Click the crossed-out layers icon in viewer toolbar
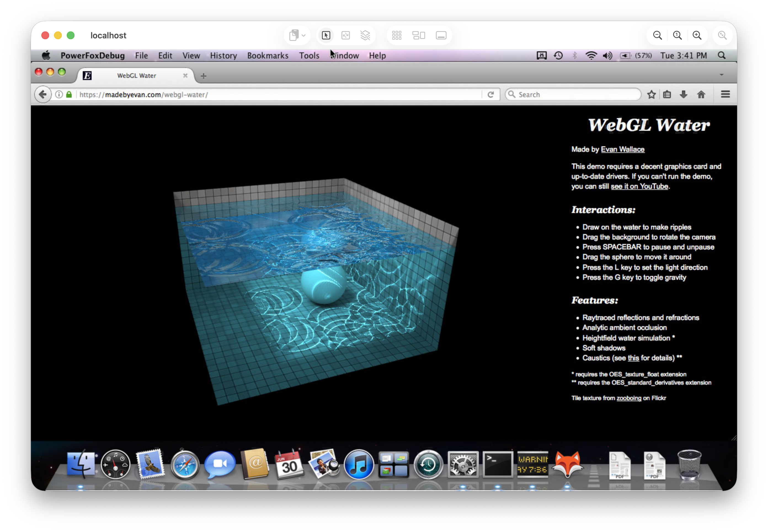The width and height of the screenshot is (768, 532). coord(365,35)
